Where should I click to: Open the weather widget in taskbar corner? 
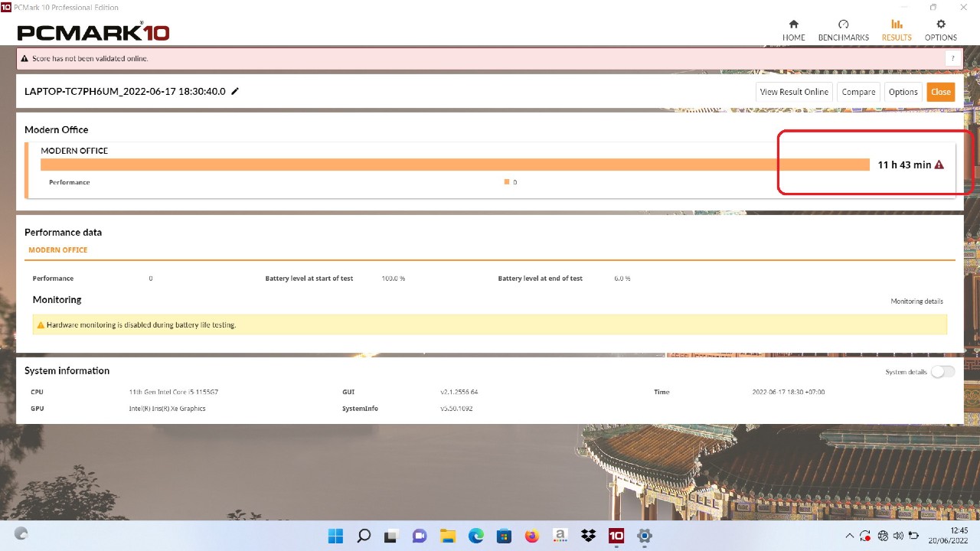(x=21, y=534)
